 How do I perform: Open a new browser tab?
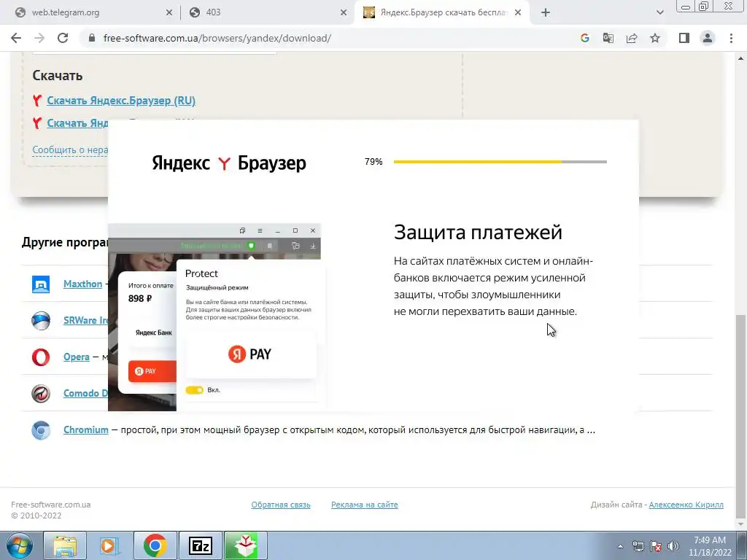click(546, 13)
